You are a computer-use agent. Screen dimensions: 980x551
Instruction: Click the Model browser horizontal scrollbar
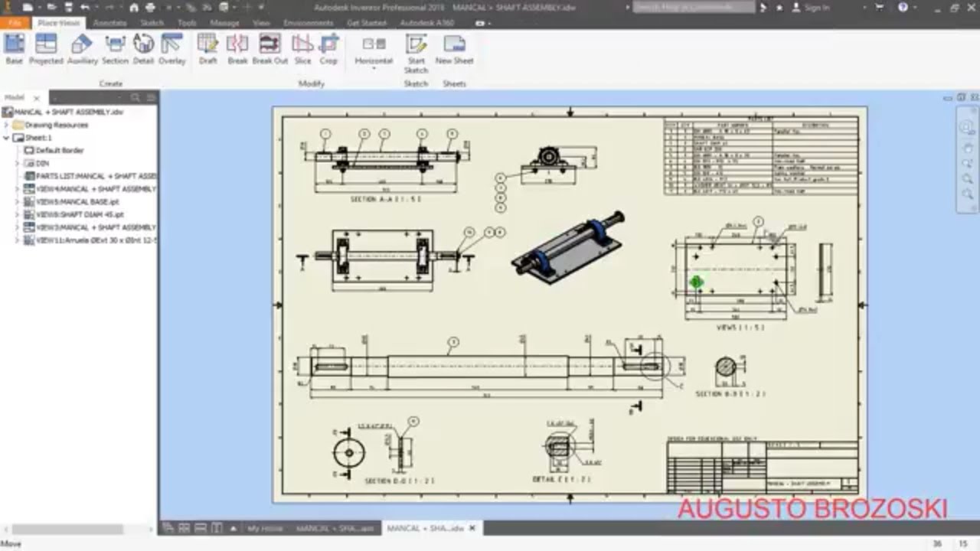[x=67, y=530]
